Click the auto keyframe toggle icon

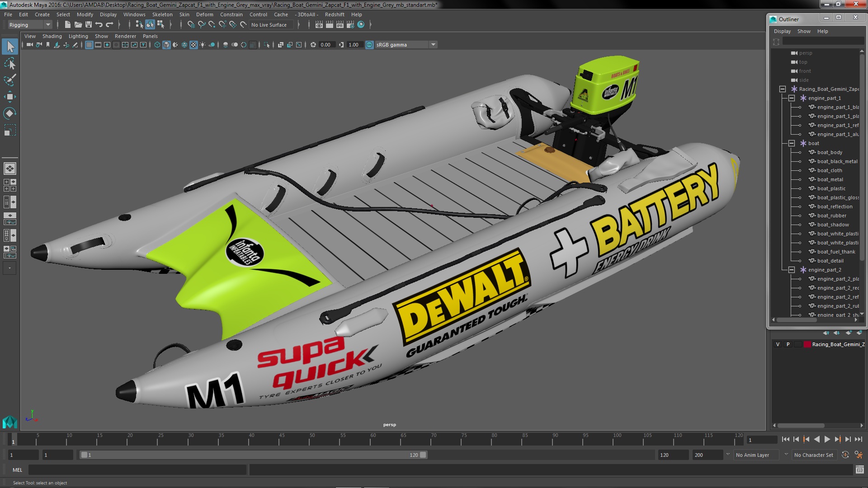tap(845, 455)
